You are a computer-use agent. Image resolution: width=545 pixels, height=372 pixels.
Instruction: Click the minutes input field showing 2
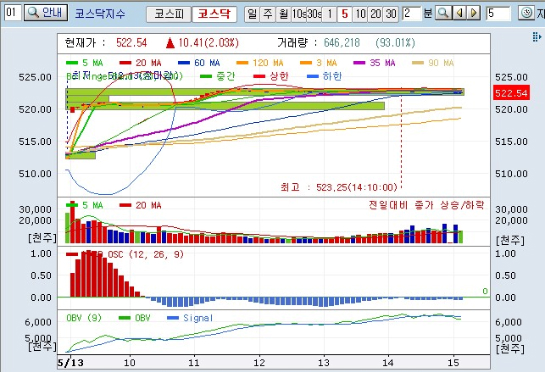click(411, 14)
